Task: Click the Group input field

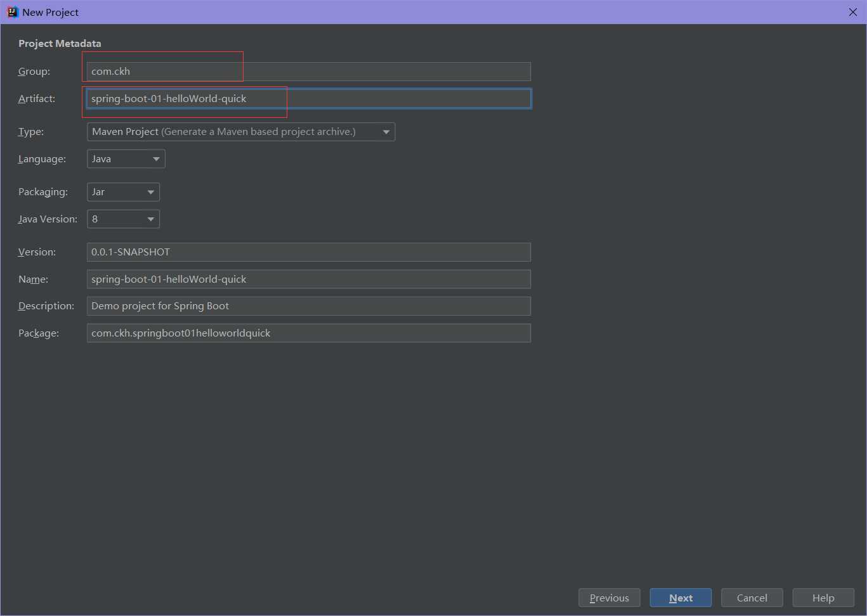Action: pyautogui.click(x=308, y=72)
